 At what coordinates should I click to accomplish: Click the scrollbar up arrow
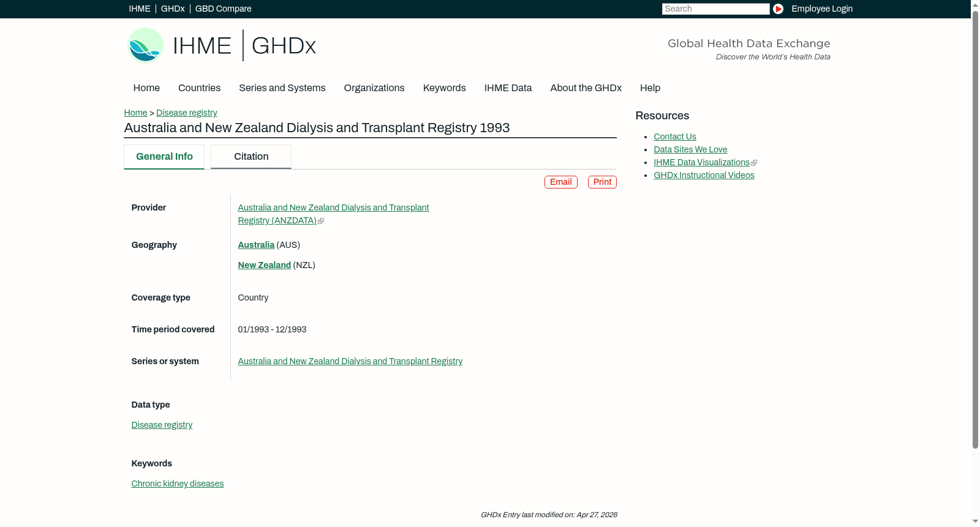coord(975,4)
